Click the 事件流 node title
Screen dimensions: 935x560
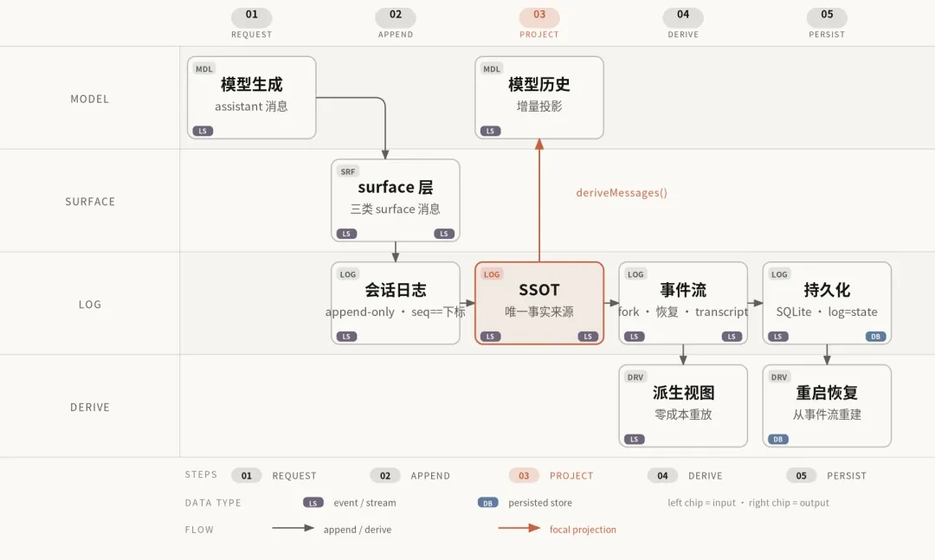tap(683, 290)
